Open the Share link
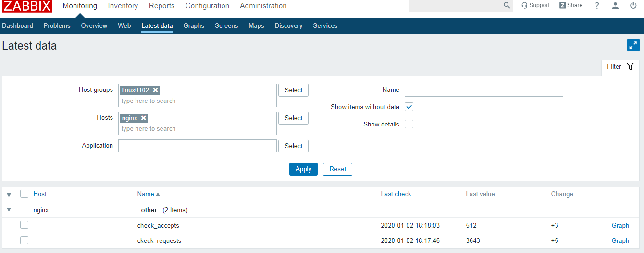This screenshot has width=644, height=253. (571, 5)
